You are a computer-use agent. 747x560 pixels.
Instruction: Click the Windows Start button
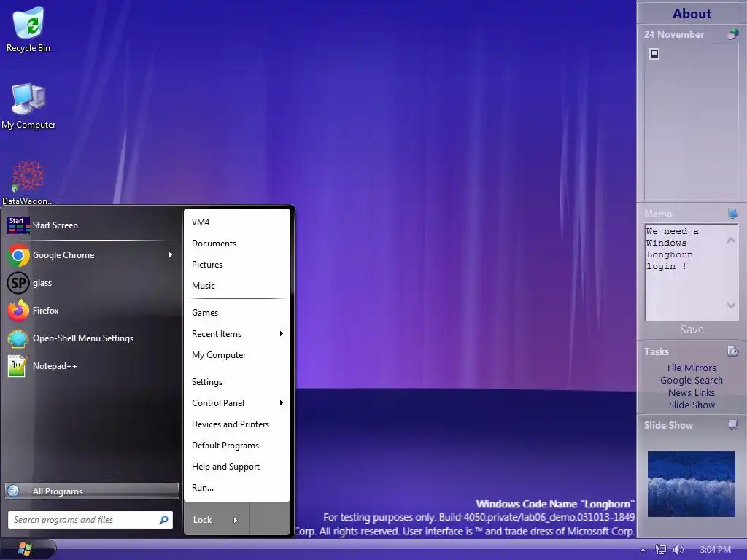(25, 549)
